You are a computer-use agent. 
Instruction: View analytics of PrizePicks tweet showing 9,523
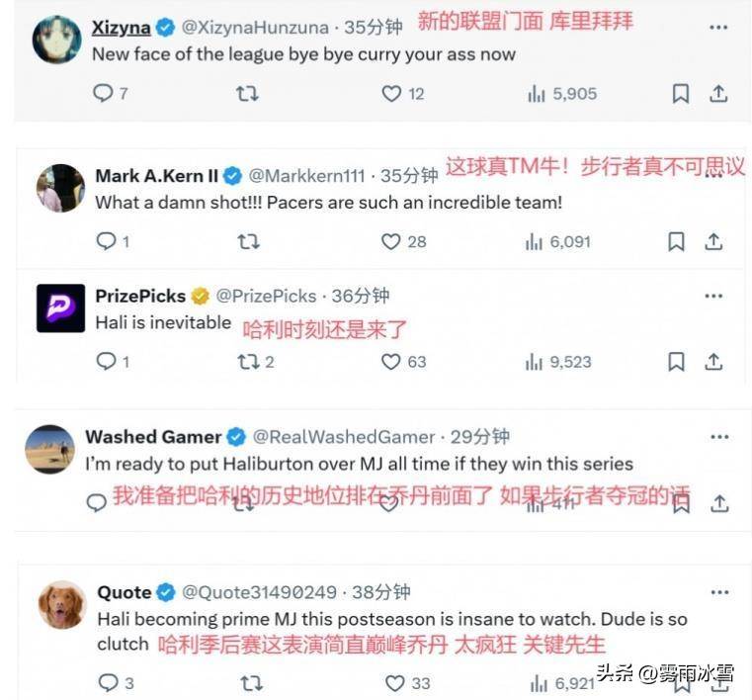point(558,362)
